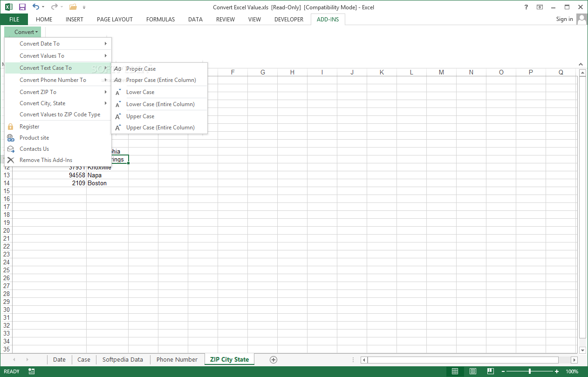Switch to the FORMULAS tab

click(161, 20)
